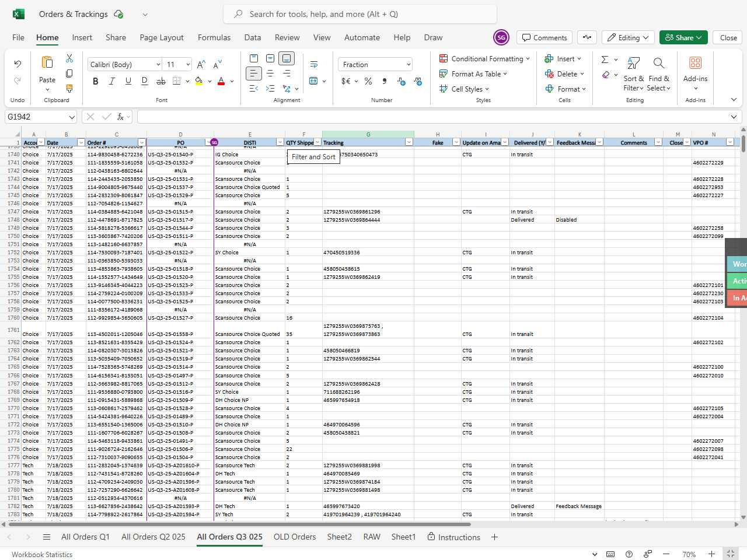Click the Increase Decimal icon
This screenshot has height=560, width=747.
click(x=402, y=81)
